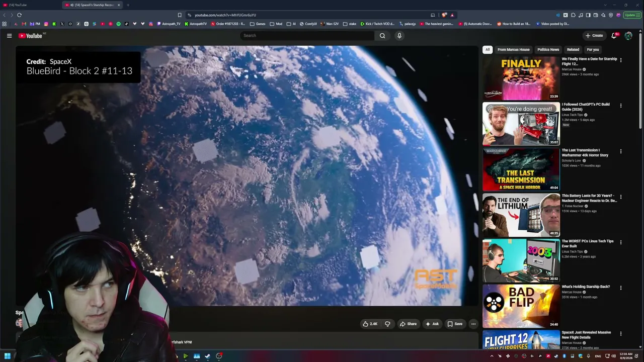Viewport: 644px width, 362px height.
Task: Open 'SpaceX Just Revealed Massive New Flight Details'
Action: pyautogui.click(x=587, y=335)
